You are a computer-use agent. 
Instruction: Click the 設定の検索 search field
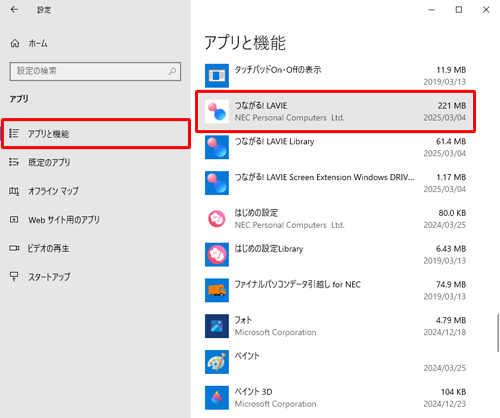[x=95, y=71]
